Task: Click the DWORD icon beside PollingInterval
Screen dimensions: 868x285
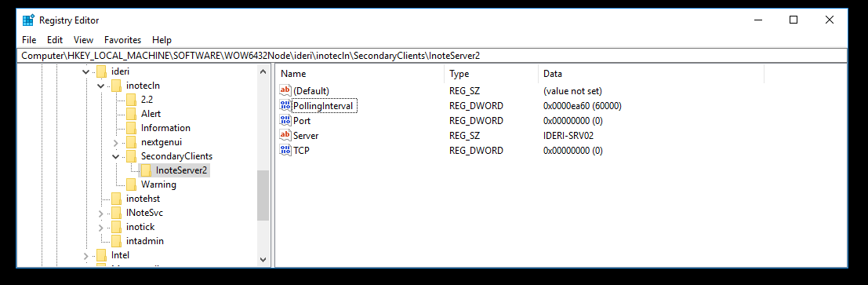Action: (285, 105)
